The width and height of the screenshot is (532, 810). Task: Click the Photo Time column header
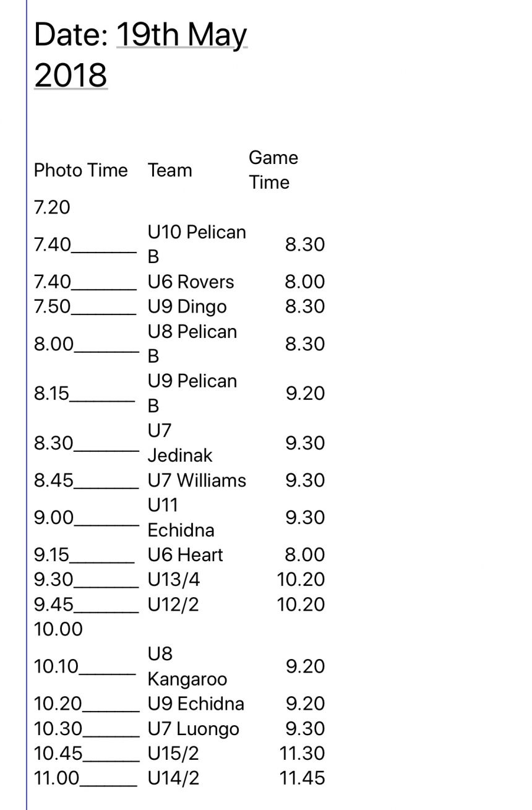80,170
